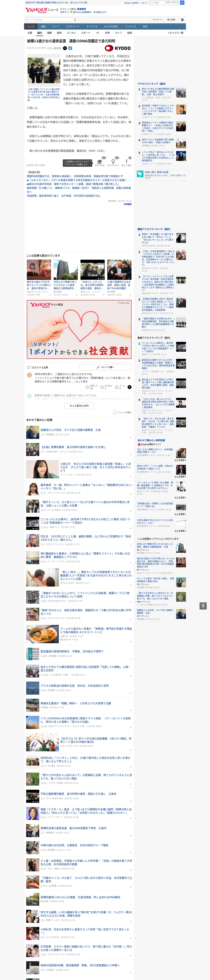
Task: Click the うーん reaction on first comment
Action: 120,387
